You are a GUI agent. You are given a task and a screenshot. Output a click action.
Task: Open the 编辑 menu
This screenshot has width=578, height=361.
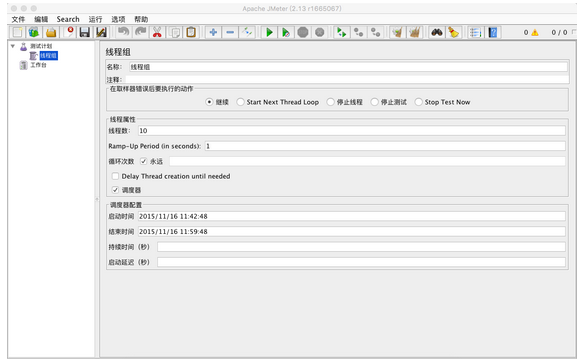(41, 19)
